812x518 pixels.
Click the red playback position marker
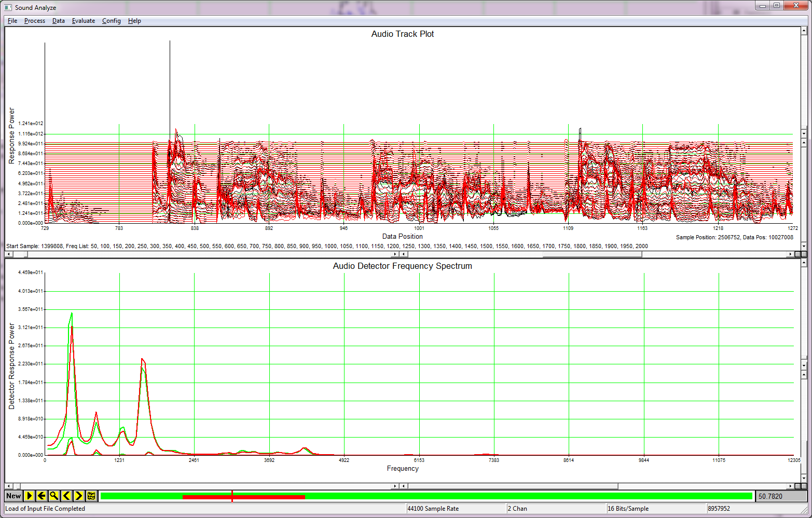click(232, 496)
